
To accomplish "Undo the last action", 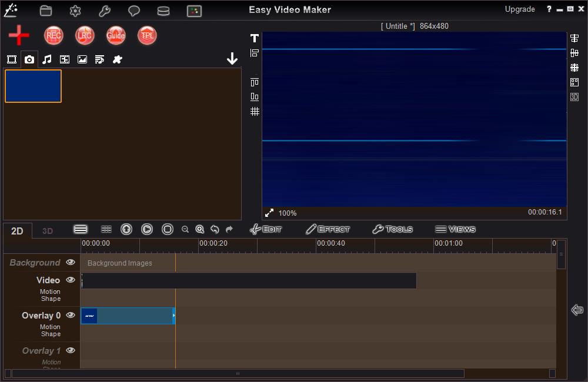I will [215, 229].
